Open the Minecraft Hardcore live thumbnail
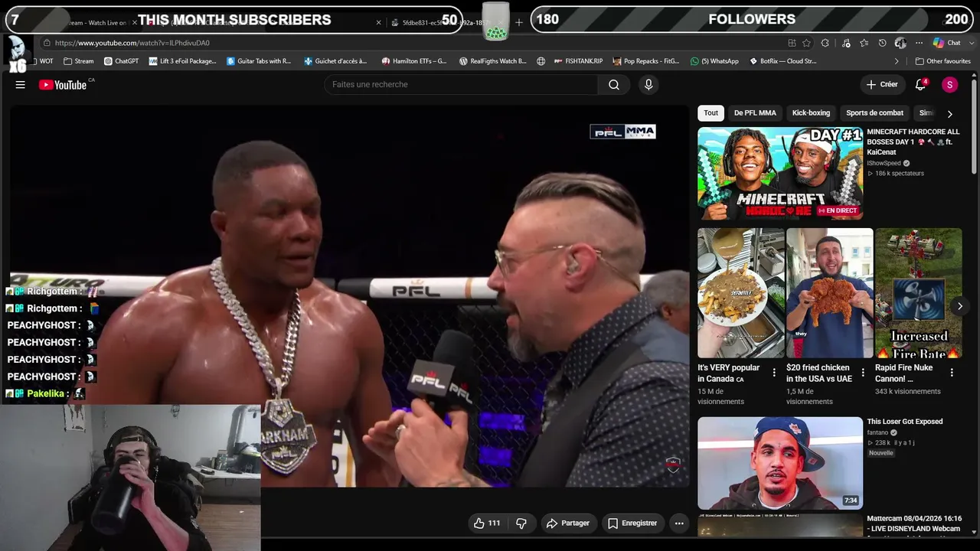Viewport: 980px width, 551px height. click(780, 174)
